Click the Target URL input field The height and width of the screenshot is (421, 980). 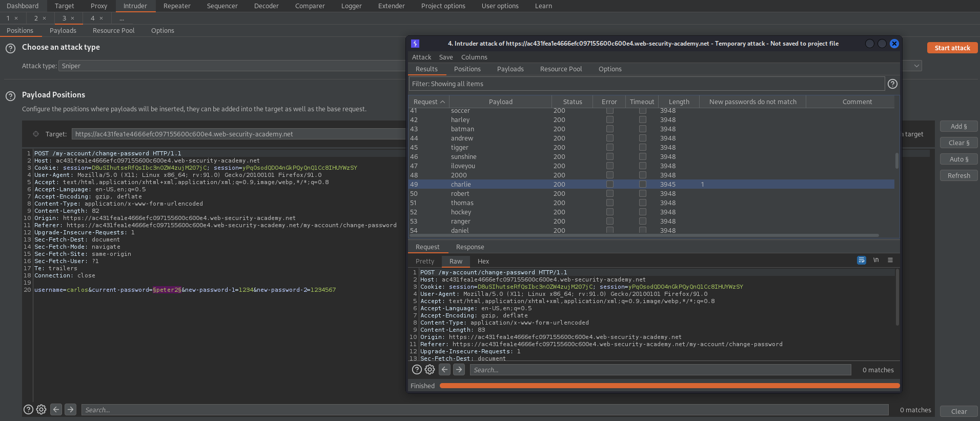click(239, 134)
